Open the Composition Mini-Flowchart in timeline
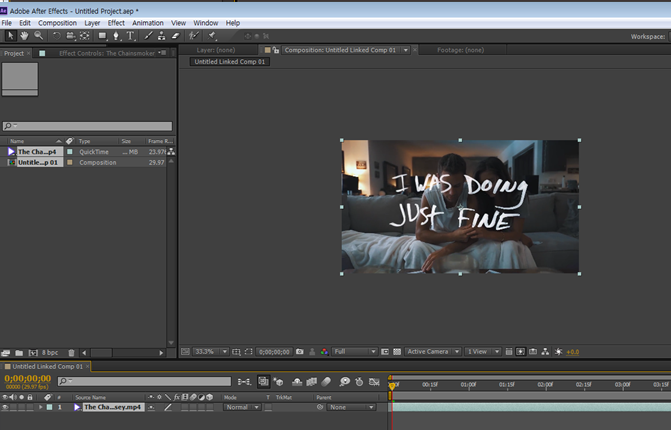Image resolution: width=671 pixels, height=430 pixels. 244,382
